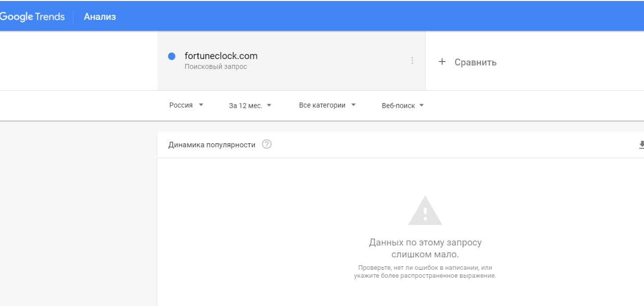Open the Веб-поиск search type dropdown
This screenshot has height=306, width=644.
(402, 106)
